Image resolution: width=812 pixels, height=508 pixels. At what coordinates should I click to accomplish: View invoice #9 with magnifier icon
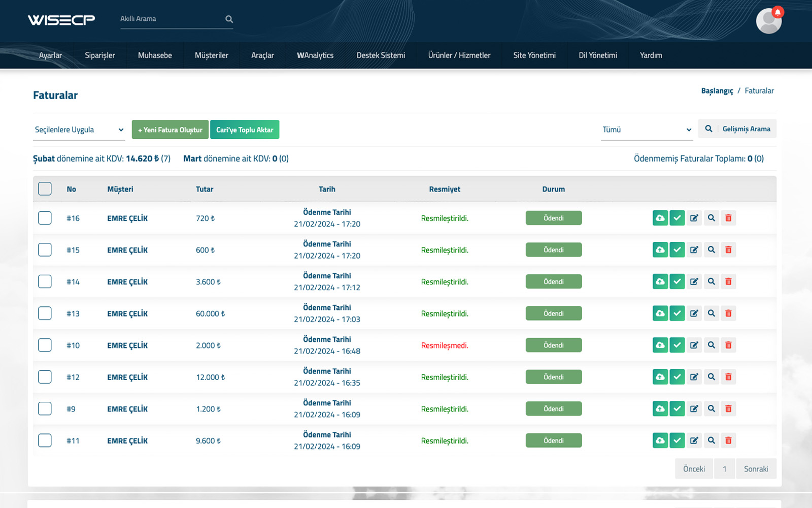click(712, 408)
